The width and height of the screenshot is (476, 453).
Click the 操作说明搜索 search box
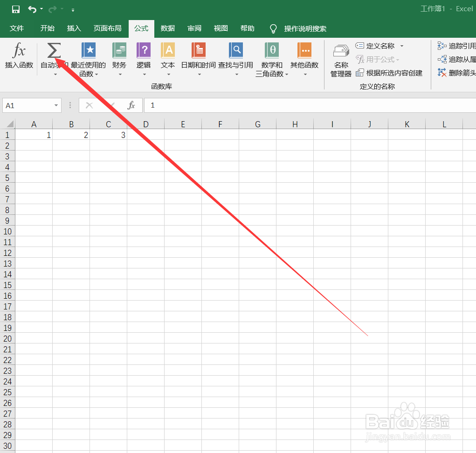(305, 29)
